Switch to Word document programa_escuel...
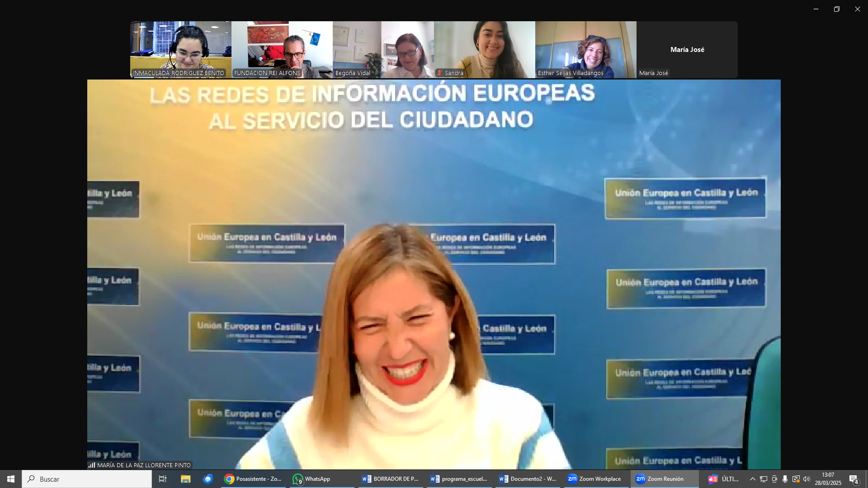Screen dimensions: 868x488 click(459, 479)
